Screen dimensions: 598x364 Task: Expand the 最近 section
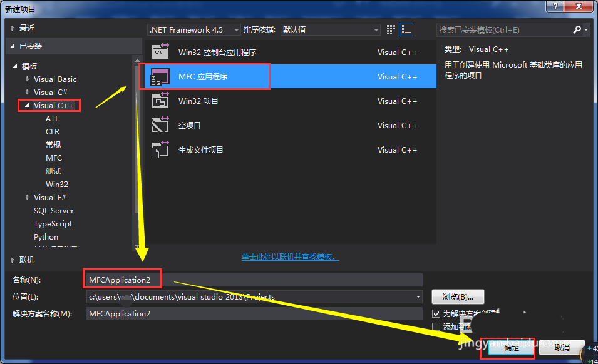coord(13,28)
